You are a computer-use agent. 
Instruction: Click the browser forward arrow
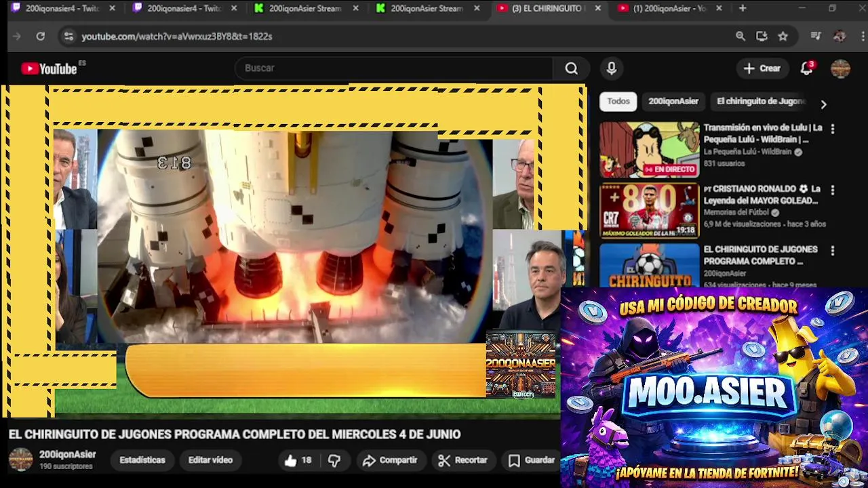(x=17, y=37)
